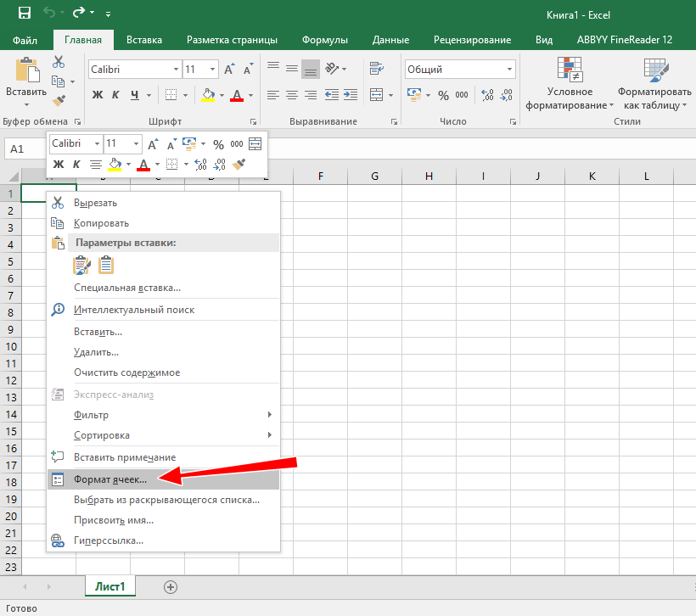Apply ribbon red font color
The height and width of the screenshot is (616, 696).
[x=237, y=94]
